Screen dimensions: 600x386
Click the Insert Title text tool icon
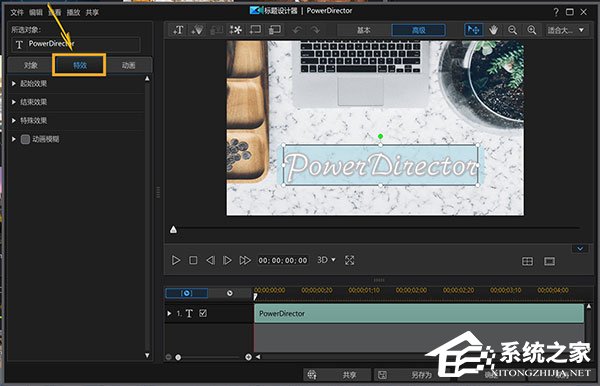click(178, 30)
